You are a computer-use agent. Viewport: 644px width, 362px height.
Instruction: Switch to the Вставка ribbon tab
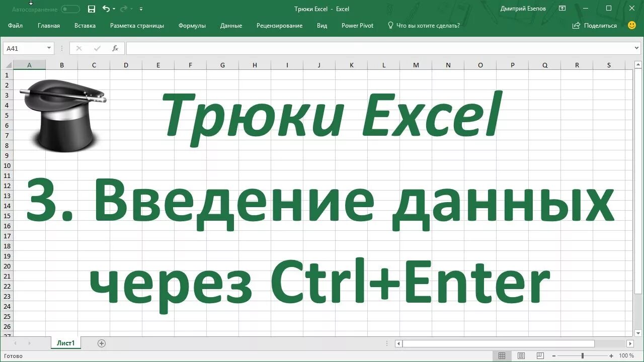pyautogui.click(x=85, y=26)
